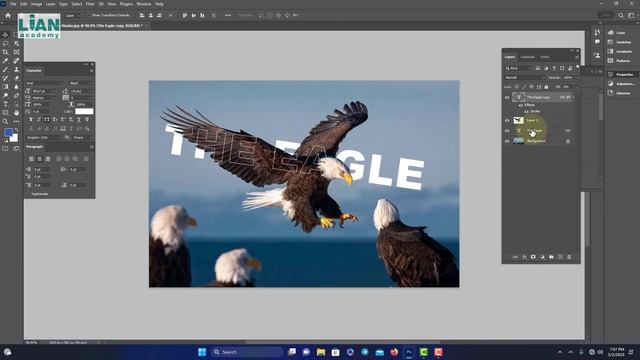Select the Dodge tool
Viewport: 640px width, 360px height.
click(5, 96)
